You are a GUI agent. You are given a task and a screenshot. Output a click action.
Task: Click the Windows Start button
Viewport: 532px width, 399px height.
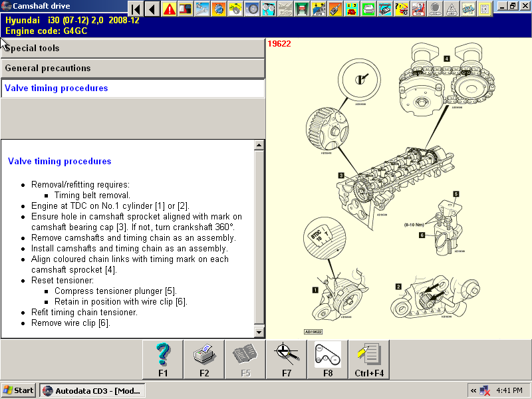point(19,390)
